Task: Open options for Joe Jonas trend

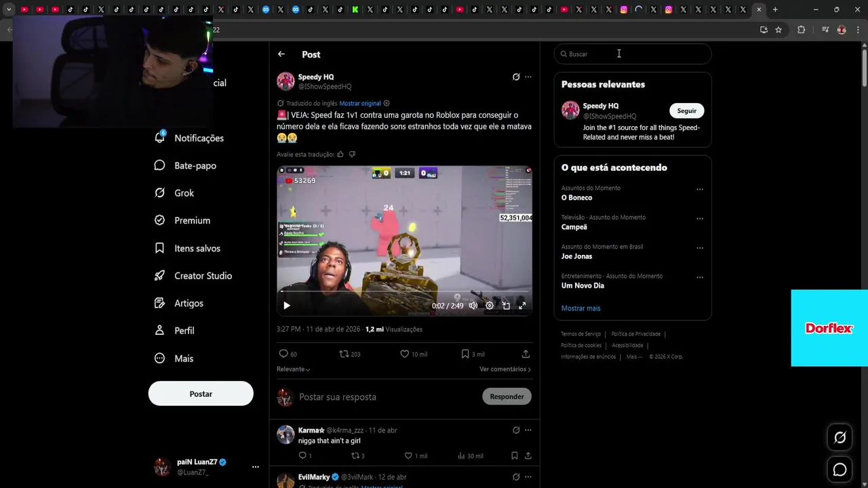Action: coord(700,248)
